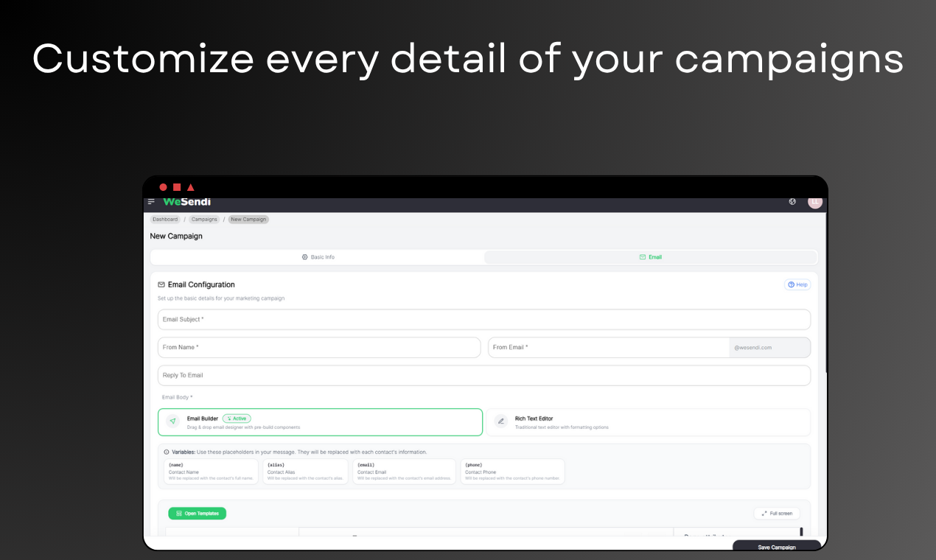This screenshot has height=560, width=936.
Task: Click the Variables info icon
Action: pos(165,452)
